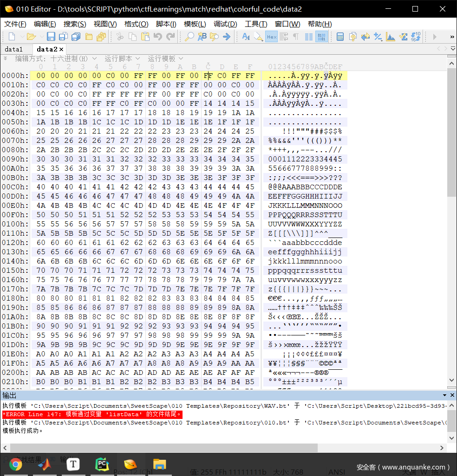Open the 模板(L) menu
This screenshot has width=457, height=476.
(195, 24)
